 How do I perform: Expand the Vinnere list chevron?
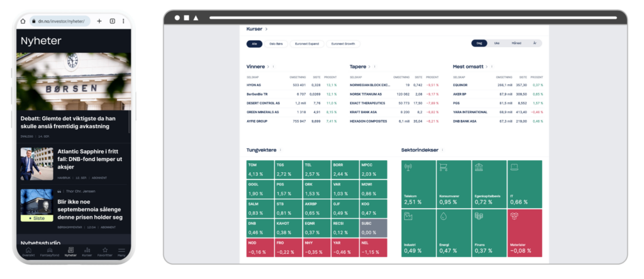click(x=268, y=67)
